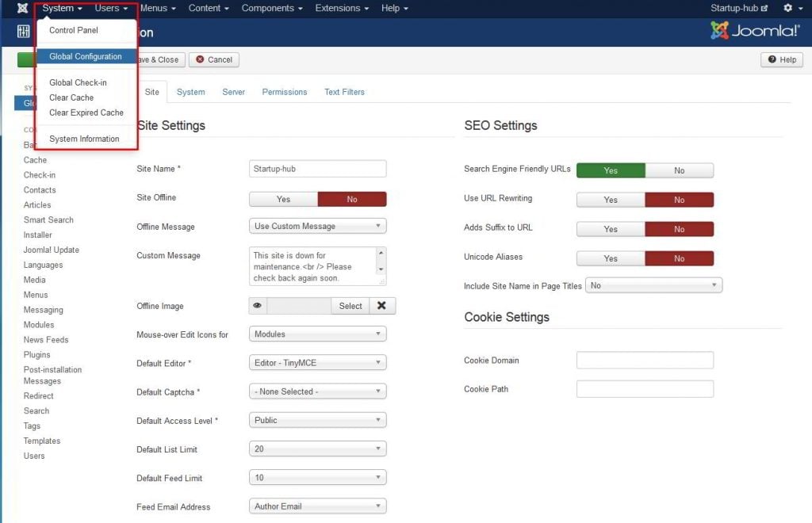Click the Help button
This screenshot has height=523, width=812.
pos(781,59)
